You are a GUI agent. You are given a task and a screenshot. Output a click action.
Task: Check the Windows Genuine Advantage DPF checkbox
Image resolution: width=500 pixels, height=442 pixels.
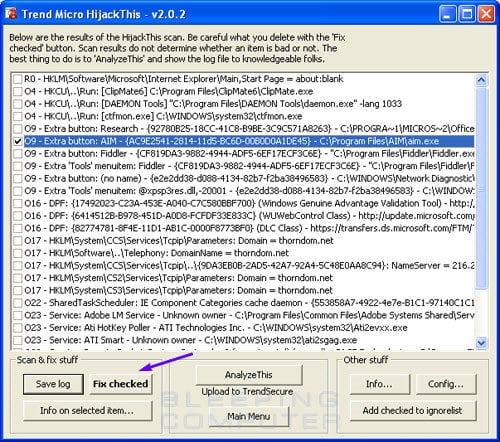tap(18, 204)
